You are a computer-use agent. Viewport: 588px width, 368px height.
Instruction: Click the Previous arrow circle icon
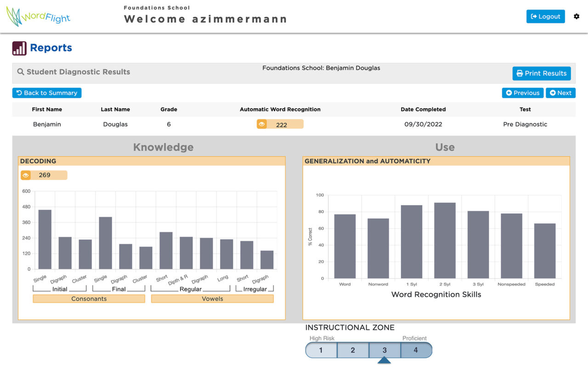click(x=509, y=93)
